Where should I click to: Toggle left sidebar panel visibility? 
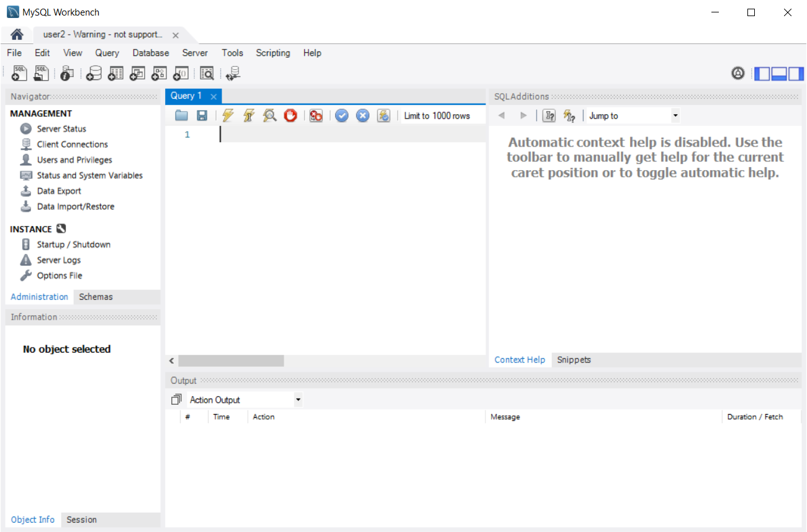point(762,74)
